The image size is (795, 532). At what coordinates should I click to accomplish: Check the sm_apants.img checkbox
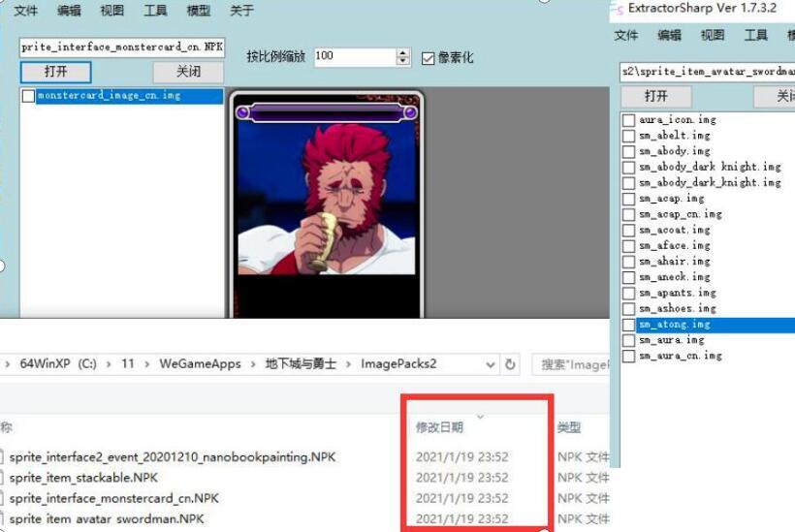[628, 293]
